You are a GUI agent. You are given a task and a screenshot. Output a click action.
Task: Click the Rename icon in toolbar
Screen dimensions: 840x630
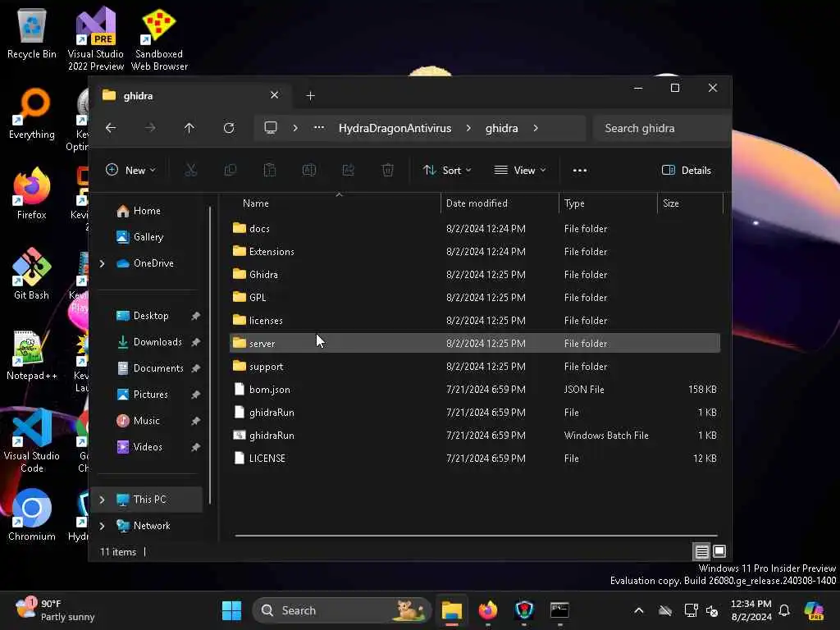pos(309,171)
